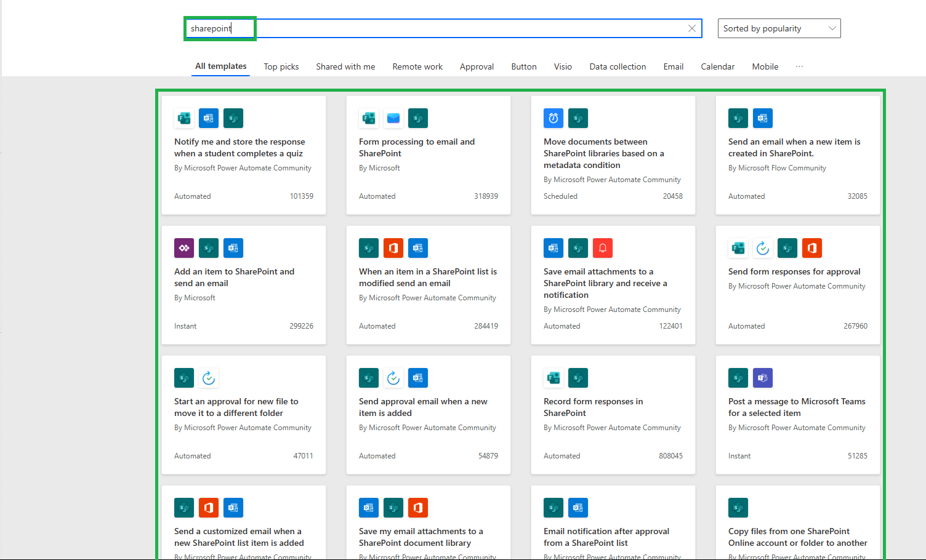Open the Sorted by popularity dropdown
Image resolution: width=926 pixels, height=560 pixels.
(779, 28)
